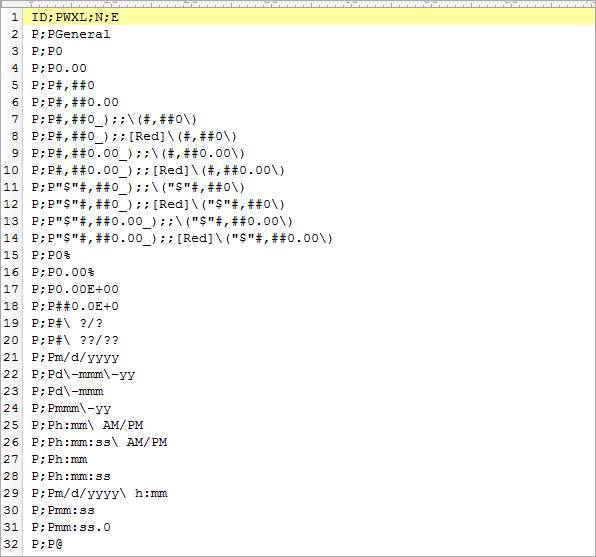Image resolution: width=596 pixels, height=557 pixels.
Task: Click line number 14 in the gutter
Action: tap(11, 238)
